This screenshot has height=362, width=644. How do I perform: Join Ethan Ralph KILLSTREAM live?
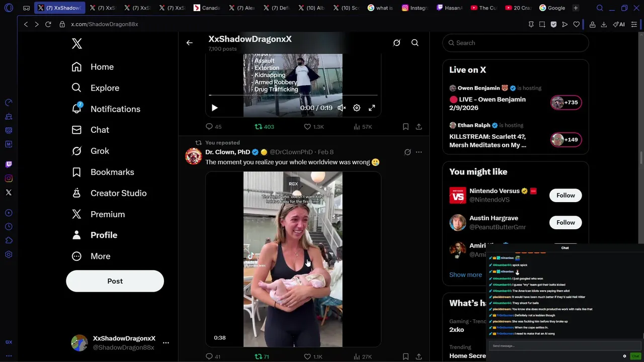point(566,140)
